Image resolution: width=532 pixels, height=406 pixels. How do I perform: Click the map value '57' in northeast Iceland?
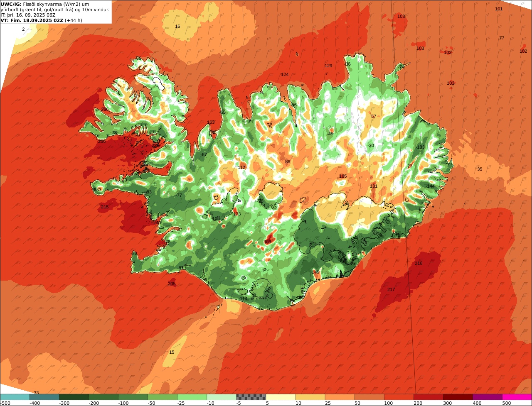pyautogui.click(x=373, y=117)
